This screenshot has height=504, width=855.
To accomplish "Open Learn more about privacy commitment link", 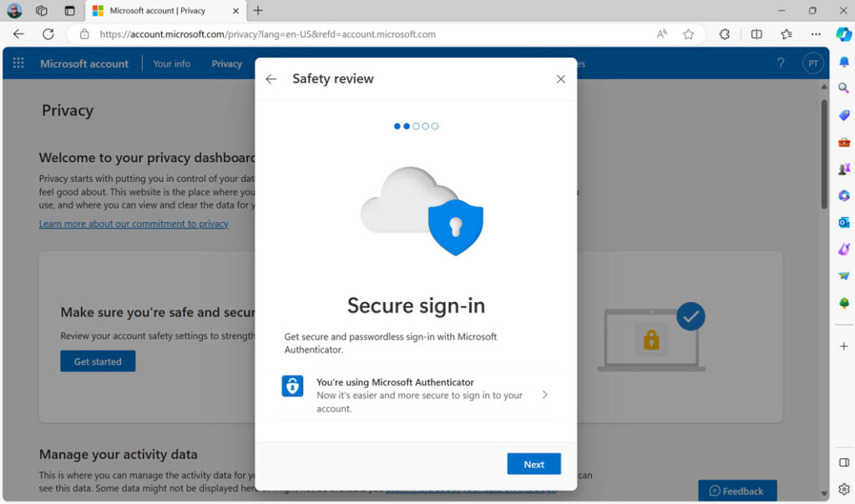I will (134, 224).
